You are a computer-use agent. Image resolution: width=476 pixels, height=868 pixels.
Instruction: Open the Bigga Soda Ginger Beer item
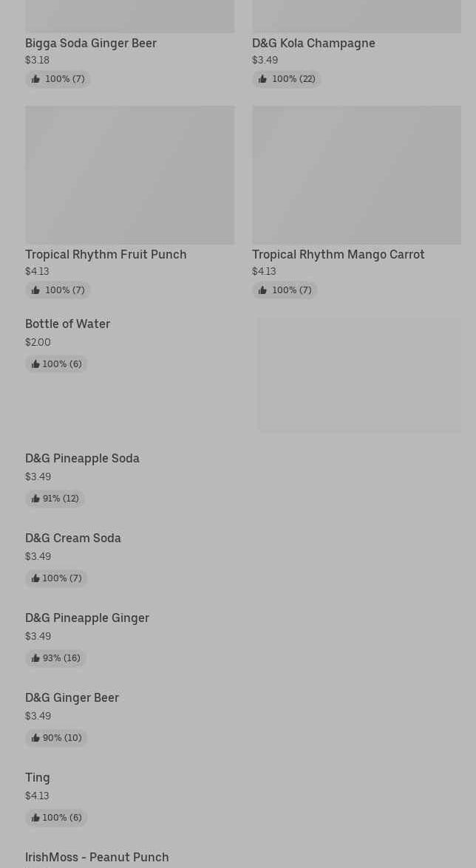point(91,43)
